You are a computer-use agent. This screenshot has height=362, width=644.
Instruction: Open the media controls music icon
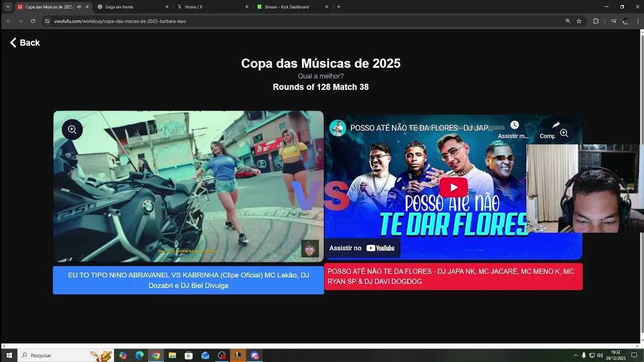click(x=613, y=21)
